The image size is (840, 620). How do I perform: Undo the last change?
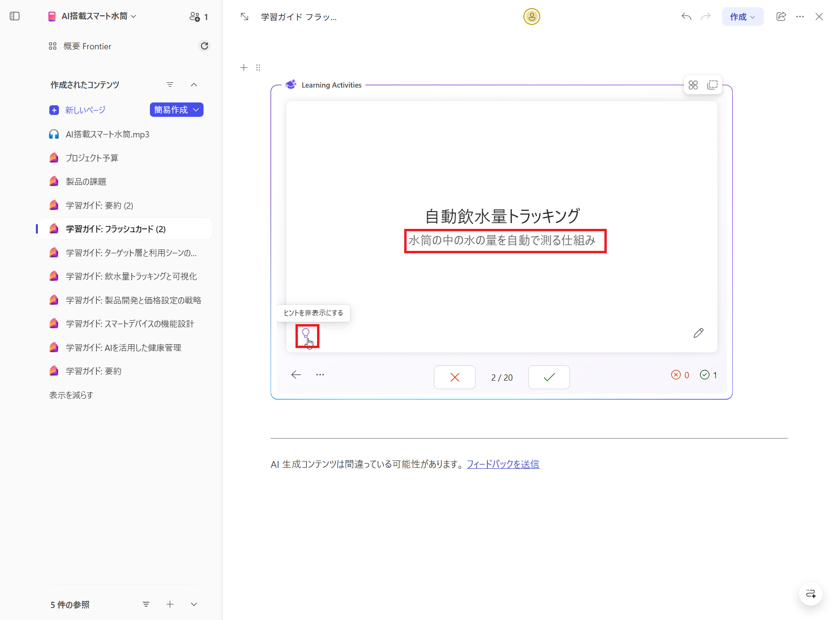686,16
